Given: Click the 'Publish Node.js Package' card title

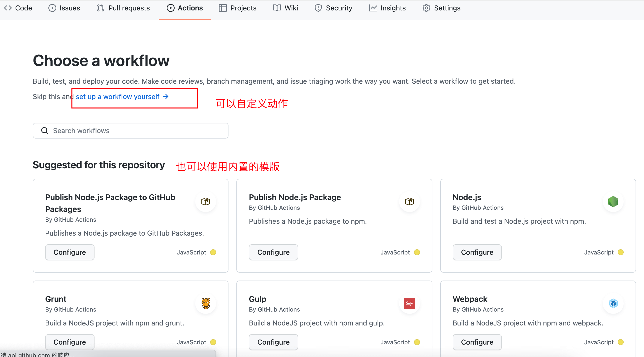Looking at the screenshot, I should pos(295,197).
